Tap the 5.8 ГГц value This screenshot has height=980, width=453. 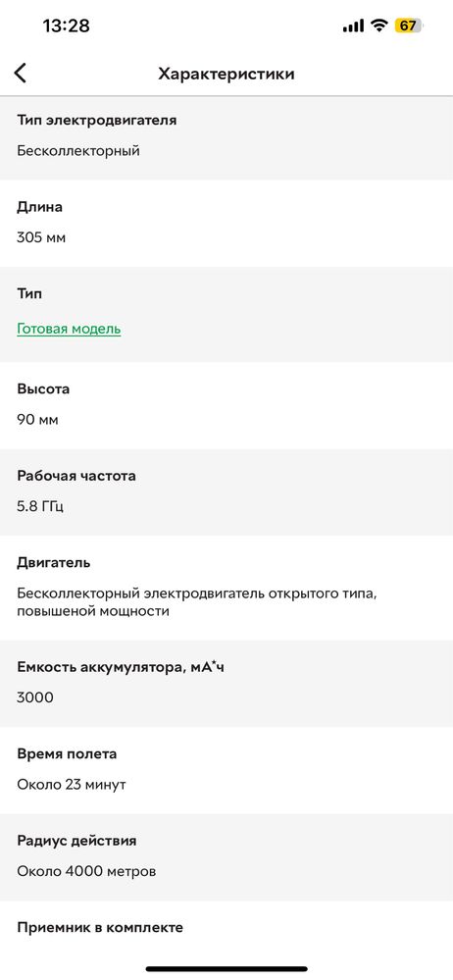pos(40,506)
